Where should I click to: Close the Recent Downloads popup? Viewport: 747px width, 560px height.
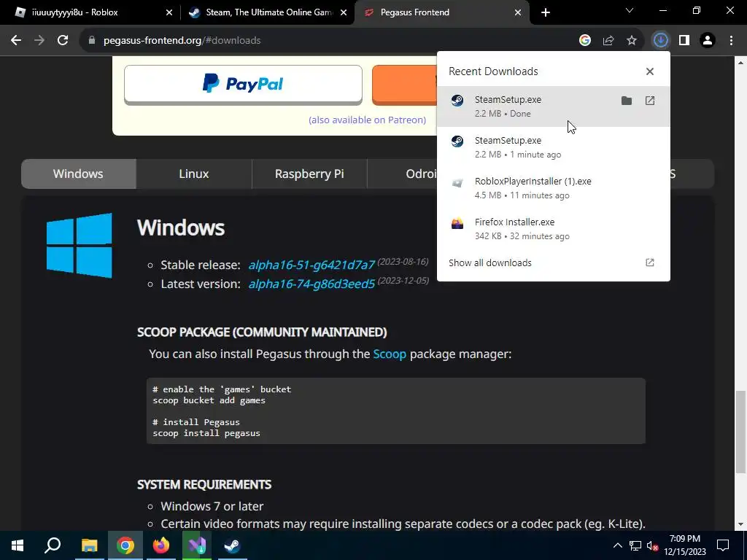[650, 71]
